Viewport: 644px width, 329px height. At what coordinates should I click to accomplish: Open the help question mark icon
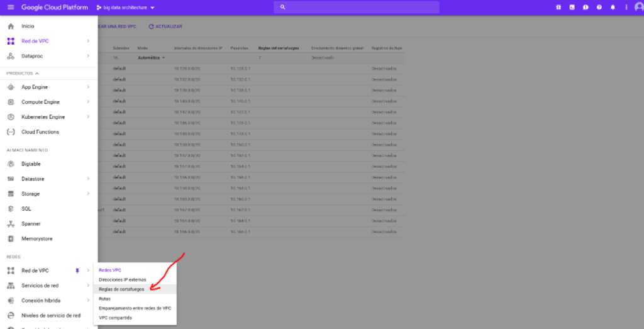click(599, 8)
